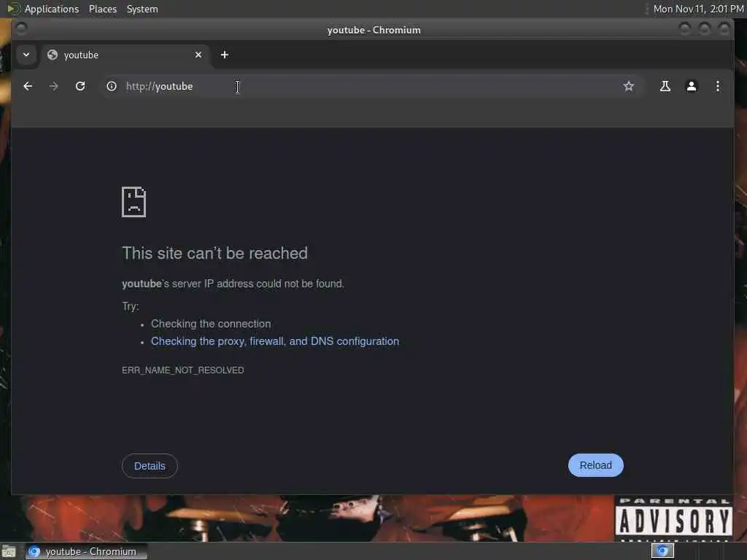Click ERR_NAME_NOT_RESOLVED error code text

coord(183,370)
